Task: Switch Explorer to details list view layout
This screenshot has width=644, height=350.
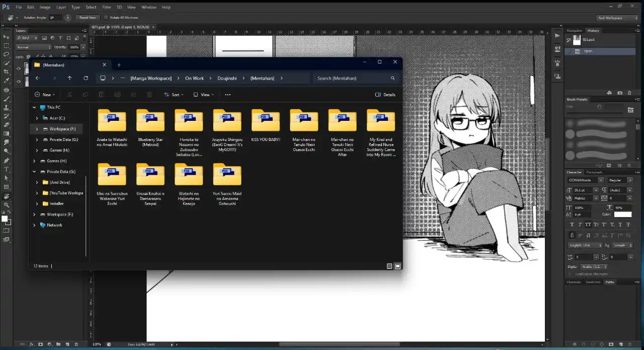Action: pyautogui.click(x=389, y=266)
